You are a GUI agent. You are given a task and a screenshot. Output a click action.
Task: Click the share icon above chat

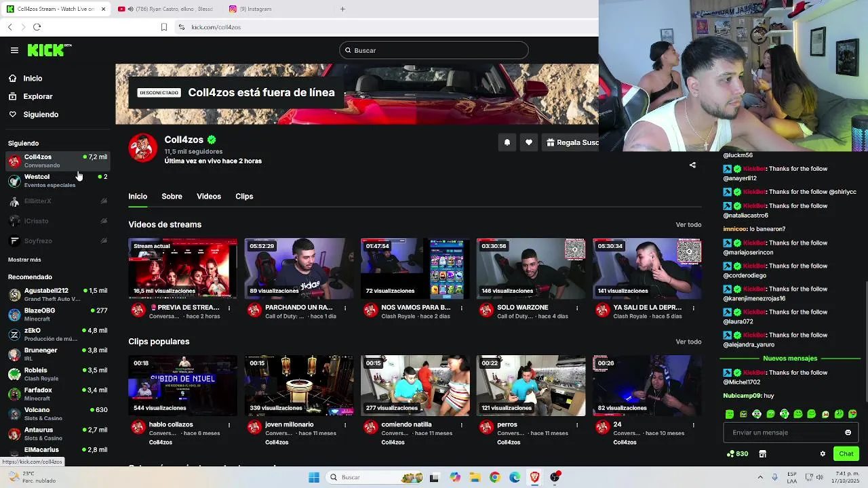point(692,165)
